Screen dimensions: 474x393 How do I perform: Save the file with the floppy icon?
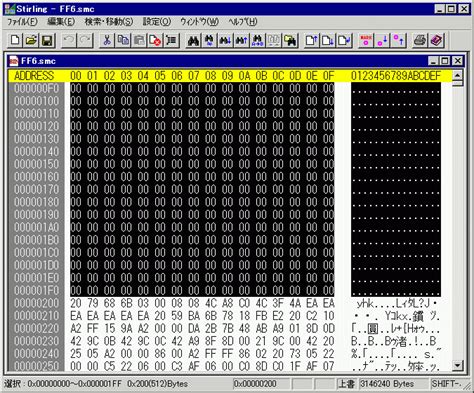pos(47,40)
